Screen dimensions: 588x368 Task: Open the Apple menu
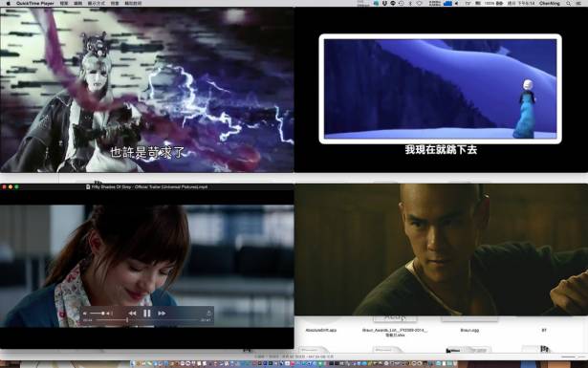8,3
